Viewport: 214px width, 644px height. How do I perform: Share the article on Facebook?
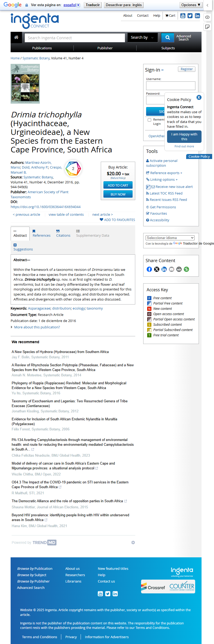pyautogui.click(x=149, y=269)
